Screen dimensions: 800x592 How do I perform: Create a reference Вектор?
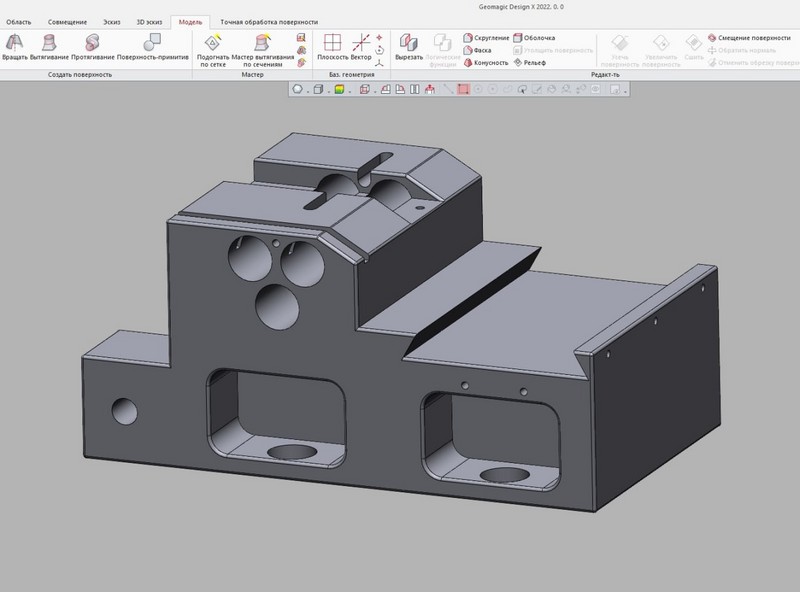(361, 47)
